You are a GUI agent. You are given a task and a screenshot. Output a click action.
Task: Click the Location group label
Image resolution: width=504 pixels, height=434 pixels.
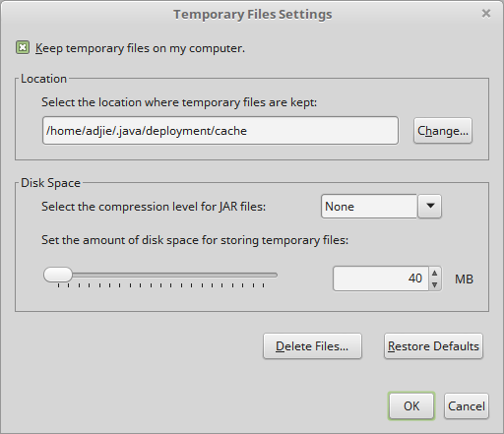coord(43,79)
